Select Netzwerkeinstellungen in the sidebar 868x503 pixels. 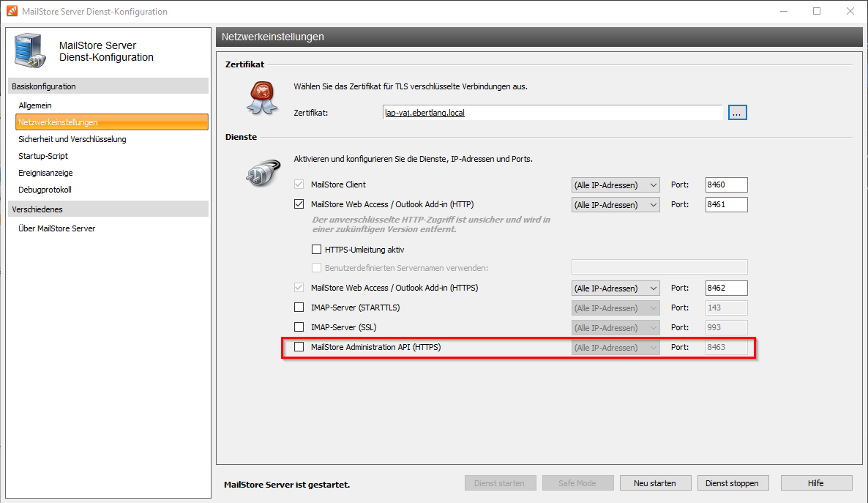pyautogui.click(x=112, y=122)
